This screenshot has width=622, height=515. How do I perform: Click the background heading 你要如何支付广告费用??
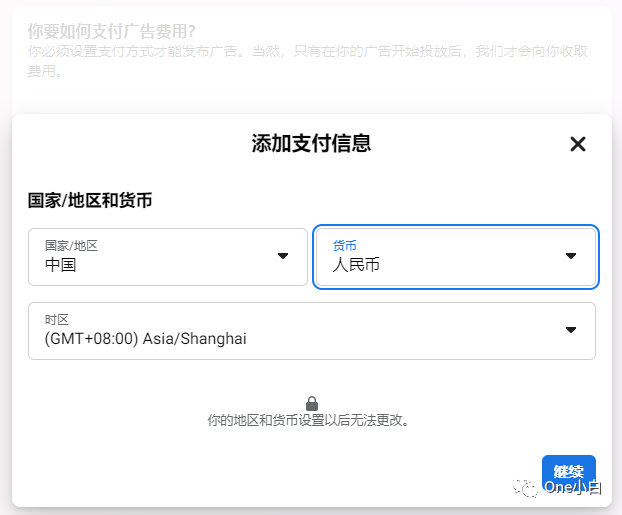[x=111, y=31]
